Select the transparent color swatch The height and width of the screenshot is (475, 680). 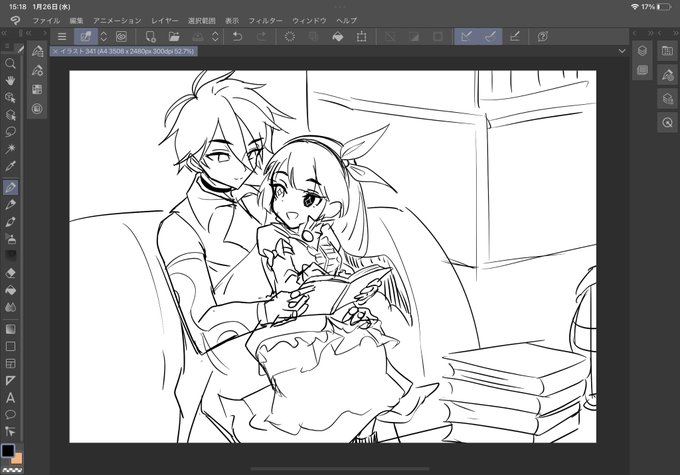[12, 470]
